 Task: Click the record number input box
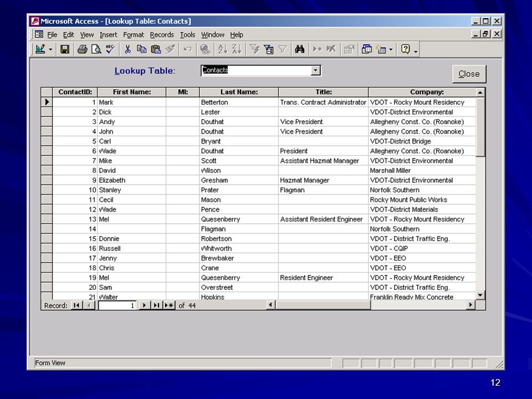(117, 306)
